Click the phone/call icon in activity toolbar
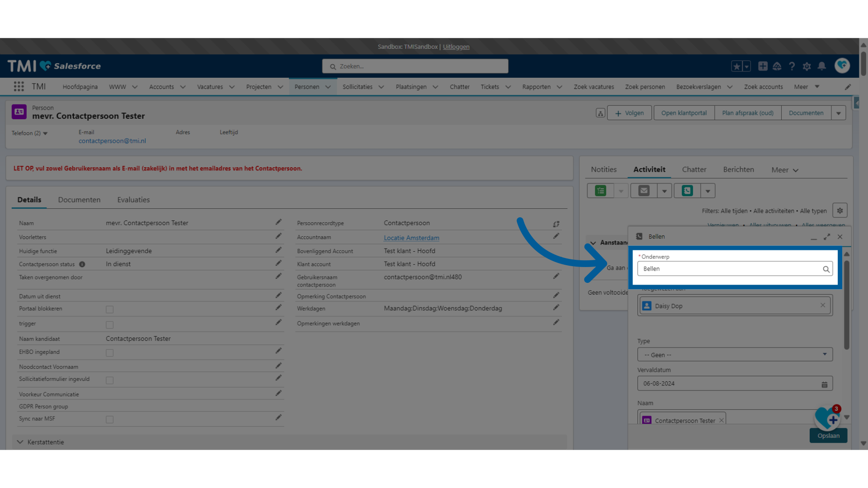The width and height of the screenshot is (868, 488). click(687, 191)
